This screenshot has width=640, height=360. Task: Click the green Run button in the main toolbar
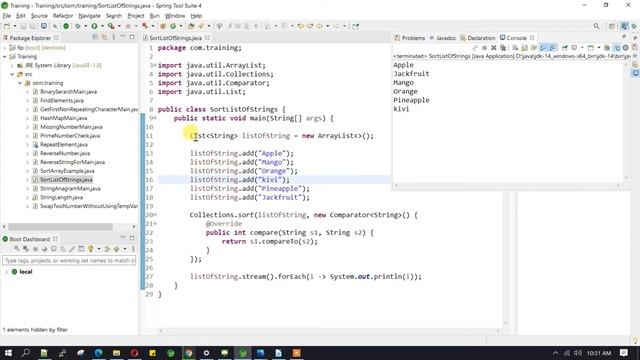[x=94, y=26]
